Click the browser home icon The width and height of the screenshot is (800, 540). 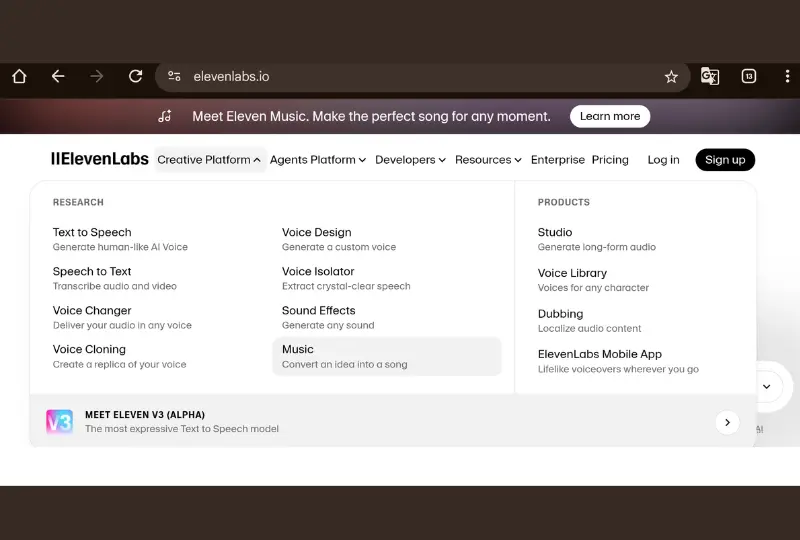pos(19,77)
